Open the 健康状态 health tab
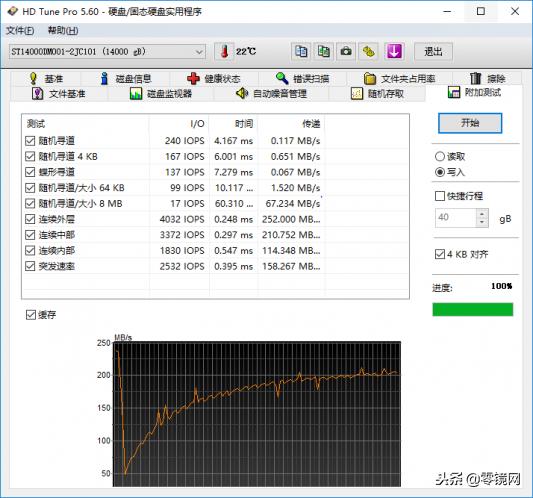Viewport: 533px width, 498px height. 213,79
